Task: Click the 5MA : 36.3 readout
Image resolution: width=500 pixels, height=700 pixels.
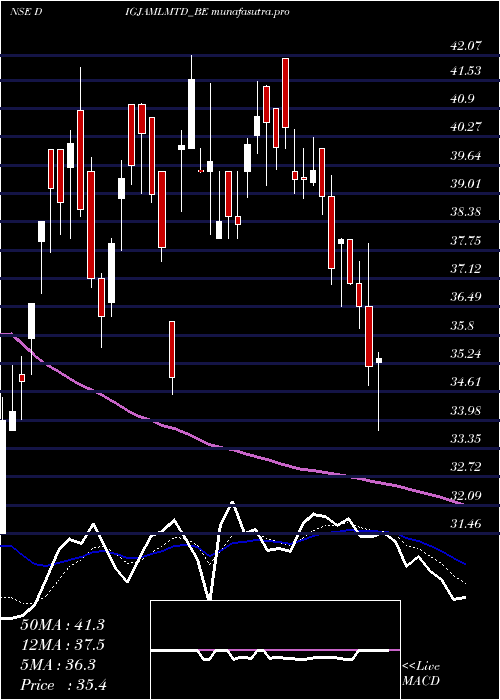Action: (58, 665)
